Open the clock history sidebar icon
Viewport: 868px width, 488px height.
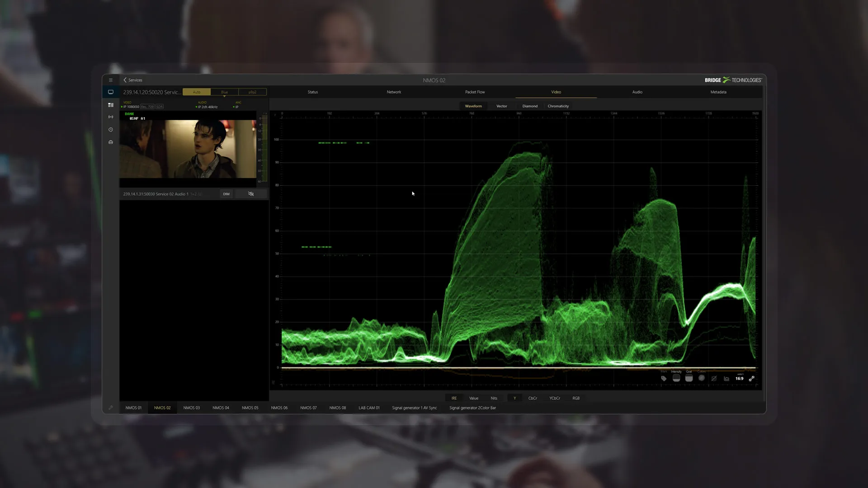tap(110, 130)
